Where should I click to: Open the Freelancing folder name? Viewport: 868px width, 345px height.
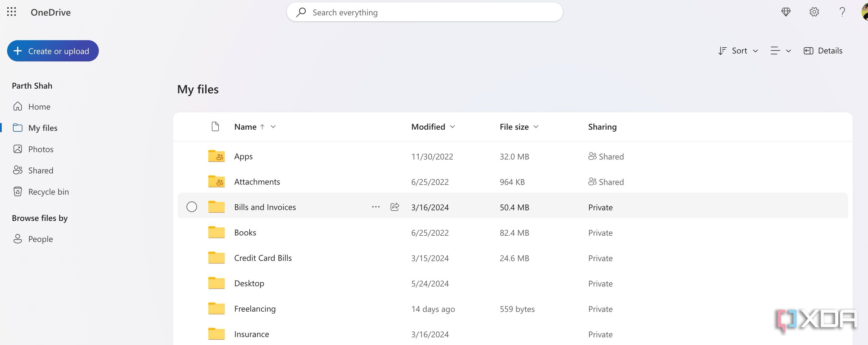point(255,309)
